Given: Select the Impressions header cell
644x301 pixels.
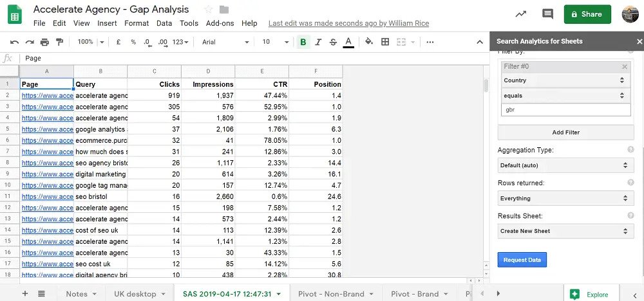Looking at the screenshot, I should point(208,84).
